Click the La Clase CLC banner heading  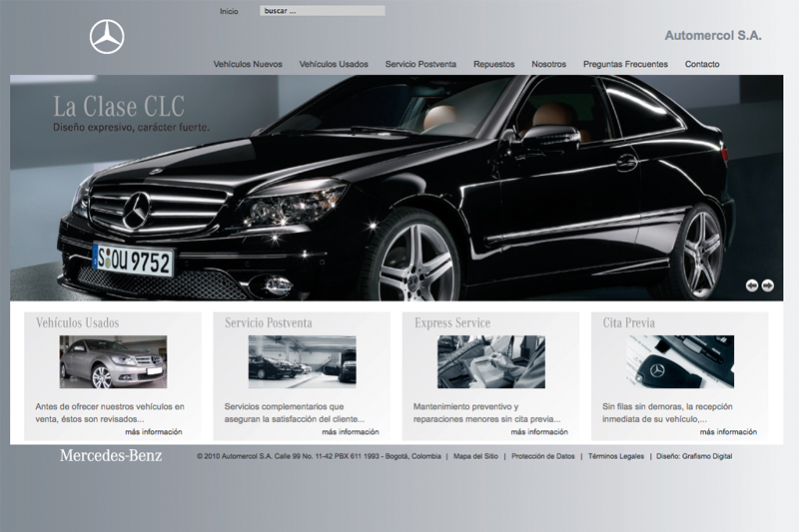point(119,107)
